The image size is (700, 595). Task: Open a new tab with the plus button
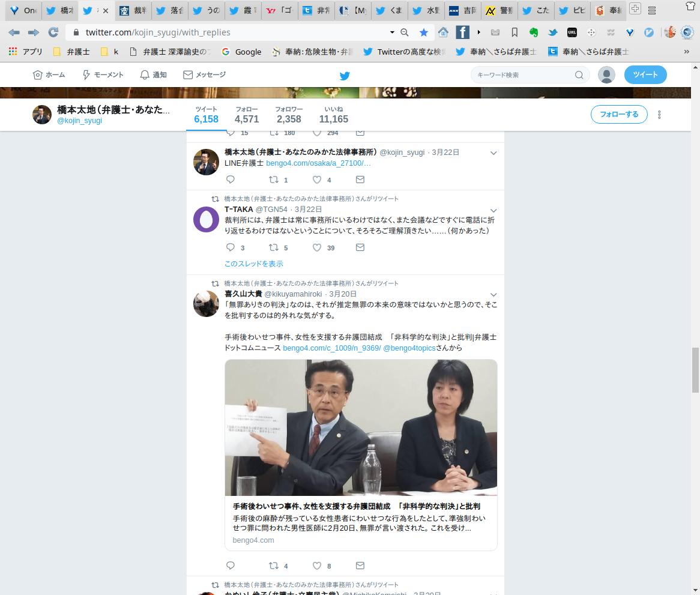click(x=635, y=8)
